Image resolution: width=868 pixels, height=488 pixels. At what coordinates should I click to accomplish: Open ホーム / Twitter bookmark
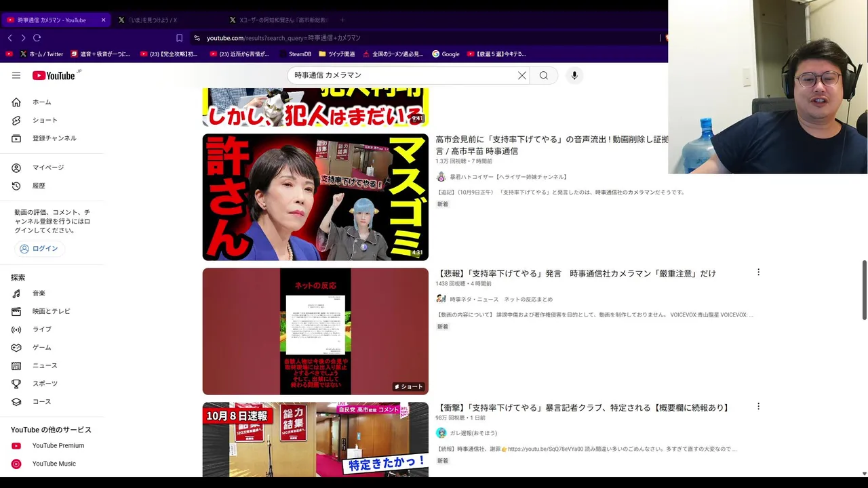(x=41, y=54)
